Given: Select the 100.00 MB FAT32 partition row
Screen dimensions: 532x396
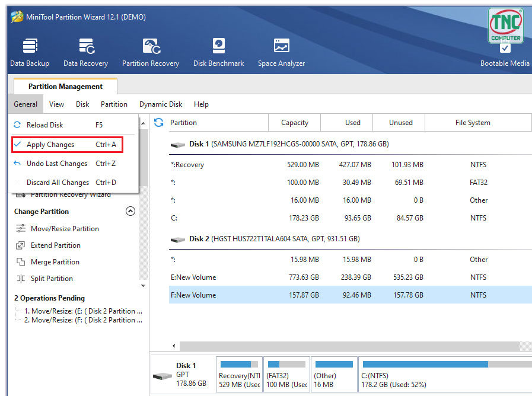Looking at the screenshot, I should click(x=350, y=183).
